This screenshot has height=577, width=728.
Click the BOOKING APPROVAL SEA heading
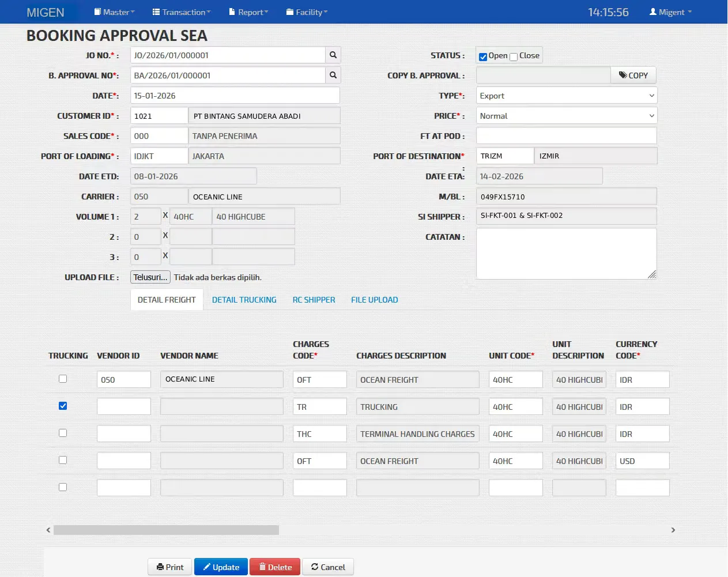[x=117, y=36]
